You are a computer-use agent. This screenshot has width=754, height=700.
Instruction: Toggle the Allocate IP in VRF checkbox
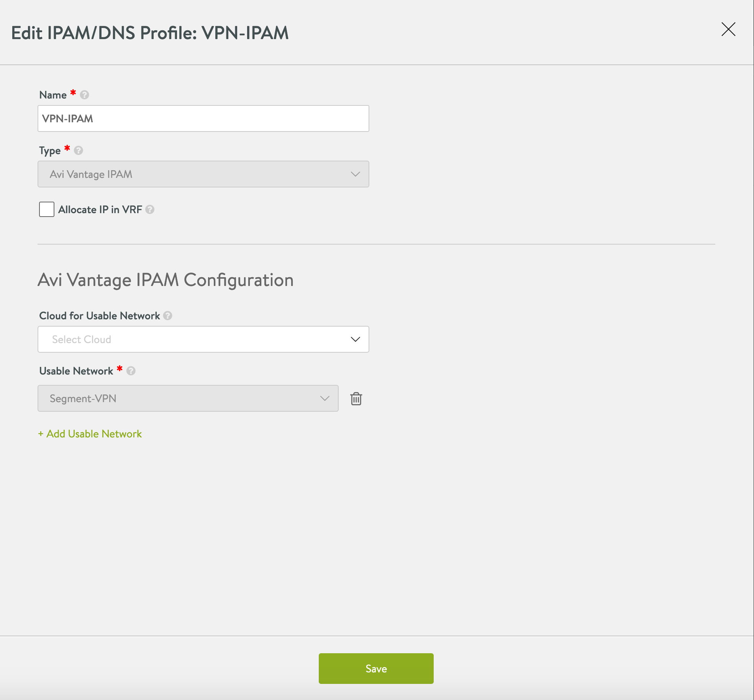[46, 209]
